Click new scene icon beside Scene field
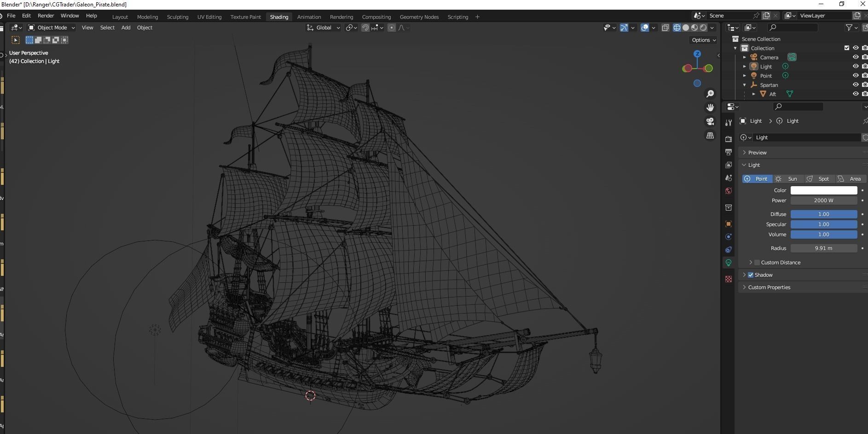 coord(766,16)
